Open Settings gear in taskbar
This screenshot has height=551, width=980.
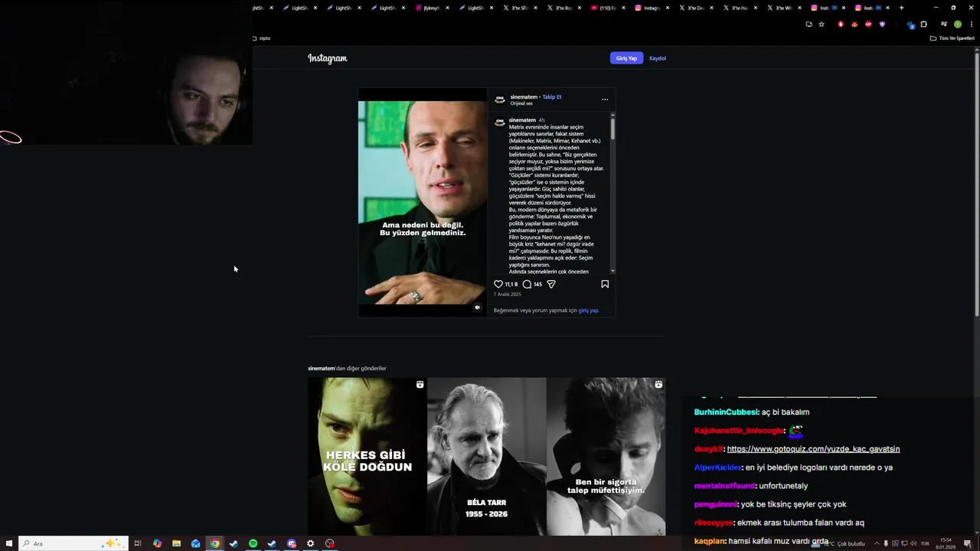pyautogui.click(x=310, y=543)
